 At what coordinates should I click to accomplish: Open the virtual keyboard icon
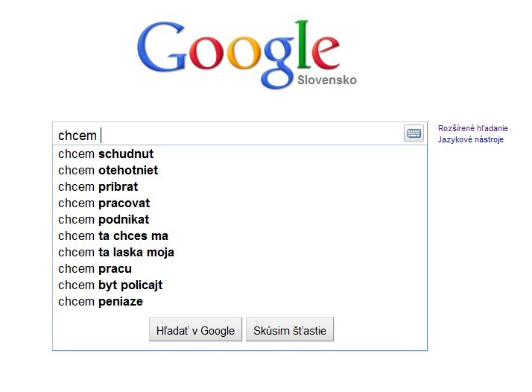[414, 133]
